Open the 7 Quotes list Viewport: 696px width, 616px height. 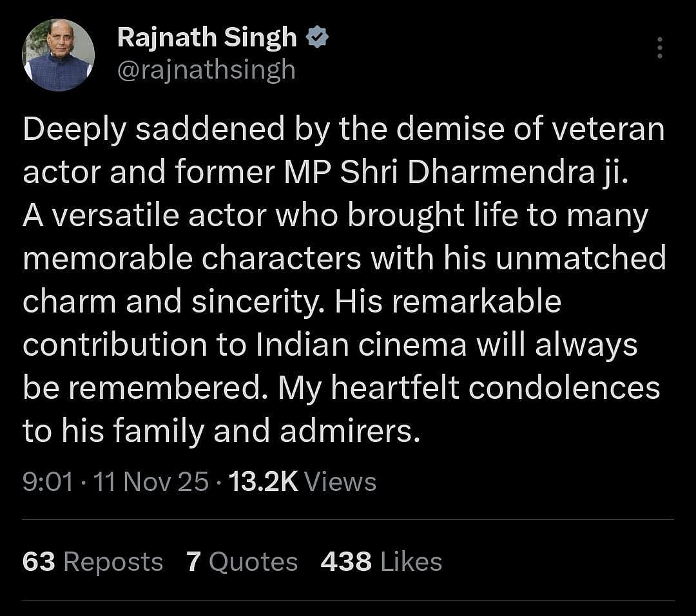pyautogui.click(x=242, y=562)
